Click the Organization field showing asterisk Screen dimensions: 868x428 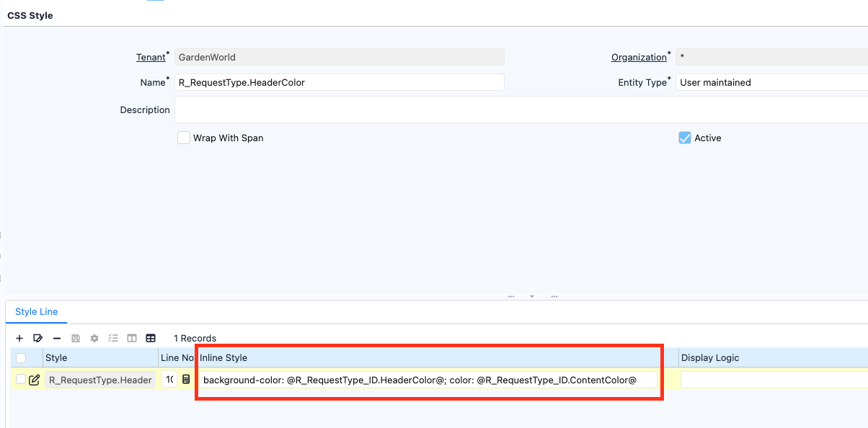pos(771,57)
